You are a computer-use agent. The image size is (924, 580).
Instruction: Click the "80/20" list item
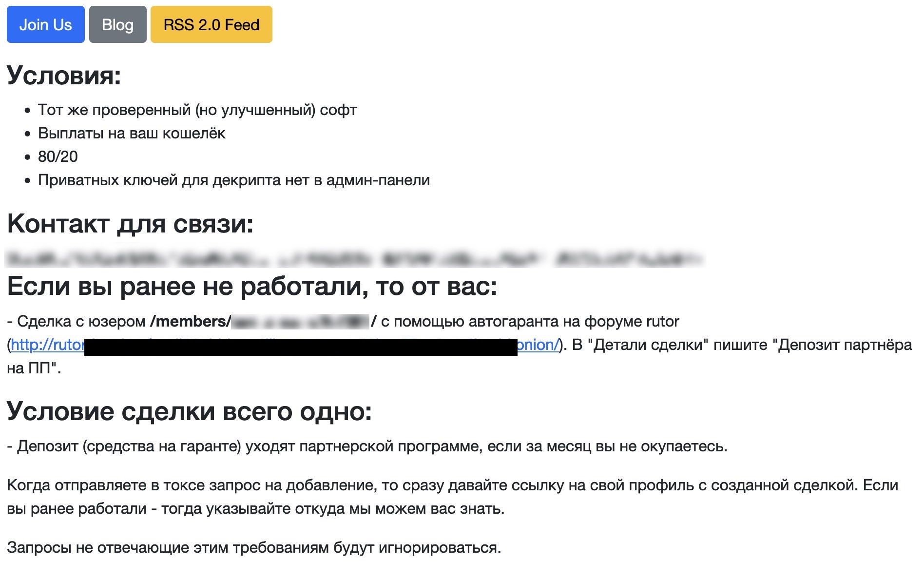pos(58,156)
